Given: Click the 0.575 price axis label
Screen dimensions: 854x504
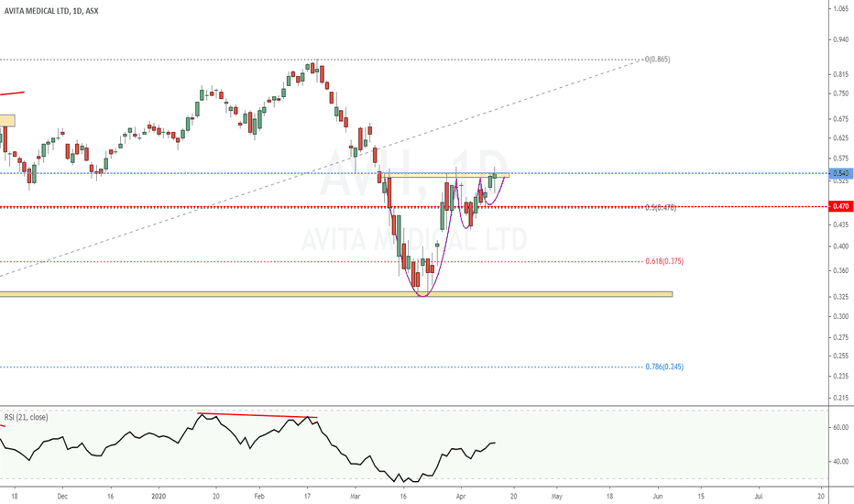Looking at the screenshot, I should coord(840,159).
